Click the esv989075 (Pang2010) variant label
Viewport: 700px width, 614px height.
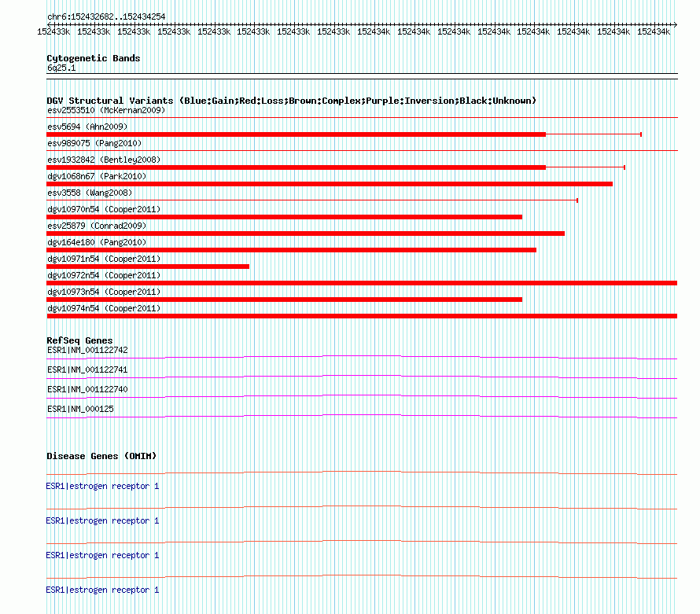pyautogui.click(x=94, y=143)
